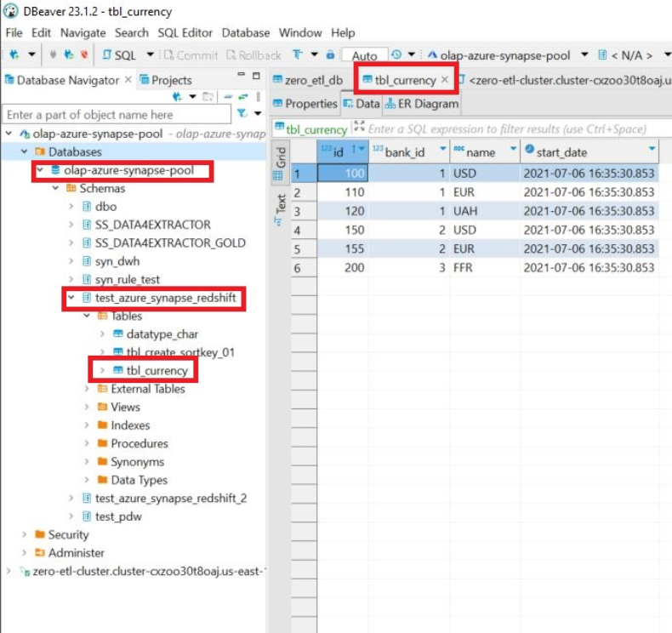Open the Properties tab
Image resolution: width=672 pixels, height=633 pixels.
coord(305,104)
